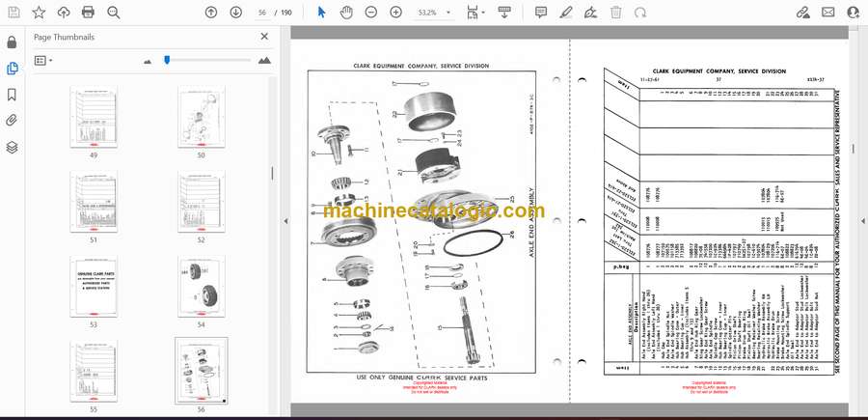Click USE ONLY GENUINE CLARK SERVICE PARTS text
The width and height of the screenshot is (868, 420).
(422, 378)
